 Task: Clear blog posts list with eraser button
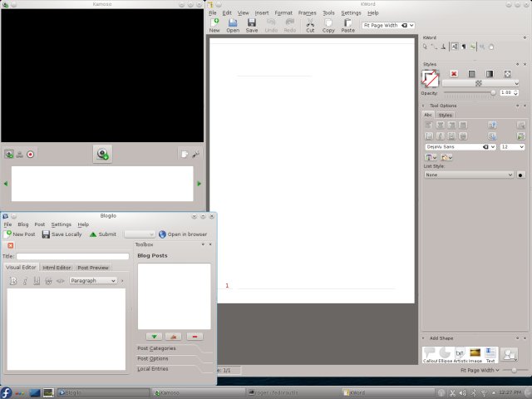(x=174, y=337)
